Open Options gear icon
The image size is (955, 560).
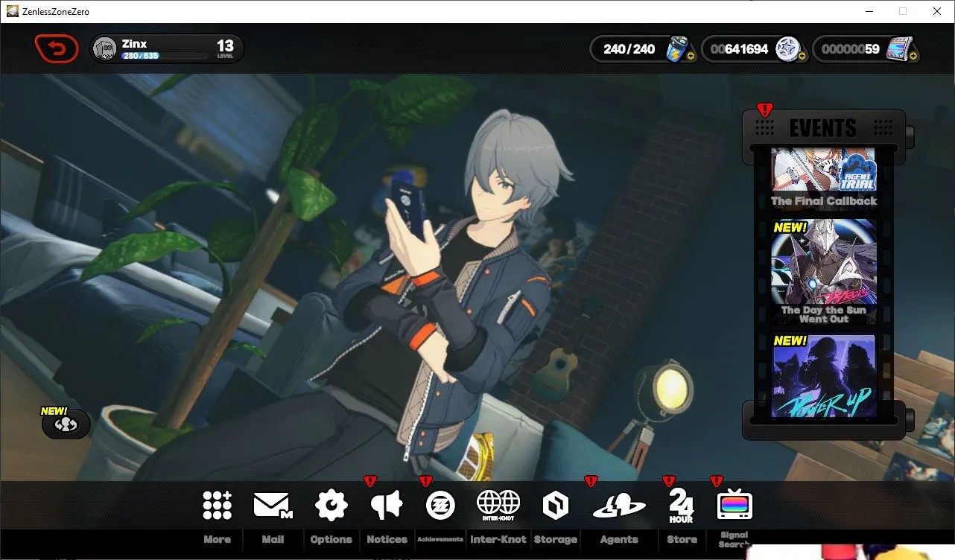click(x=331, y=506)
